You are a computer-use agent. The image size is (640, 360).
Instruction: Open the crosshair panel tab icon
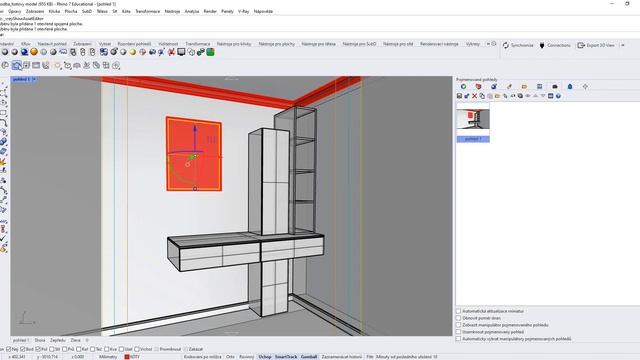click(585, 87)
